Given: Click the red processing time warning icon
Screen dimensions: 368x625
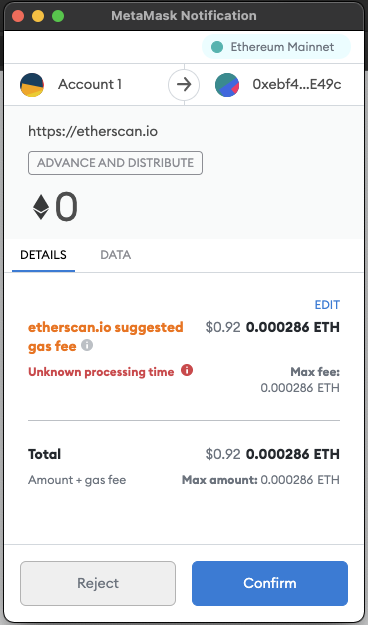Looking at the screenshot, I should (187, 370).
